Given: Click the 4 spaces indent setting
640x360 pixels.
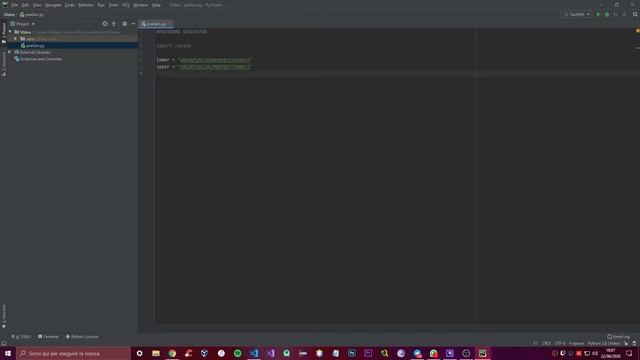Looking at the screenshot, I should pos(576,343).
